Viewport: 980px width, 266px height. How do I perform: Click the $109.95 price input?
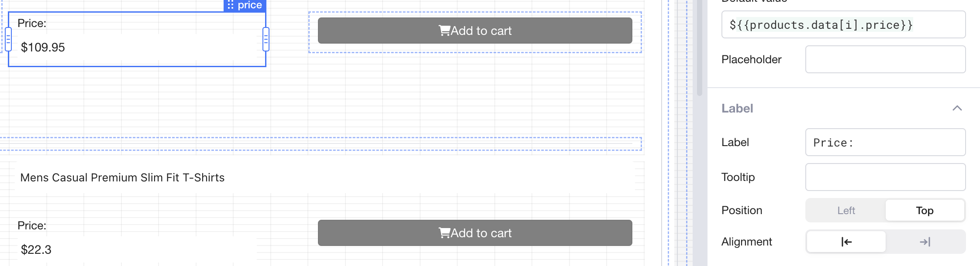(x=135, y=47)
